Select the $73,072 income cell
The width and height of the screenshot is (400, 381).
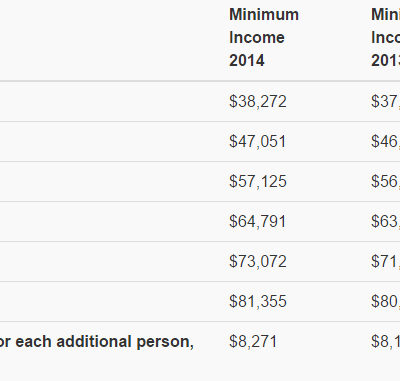tap(258, 261)
